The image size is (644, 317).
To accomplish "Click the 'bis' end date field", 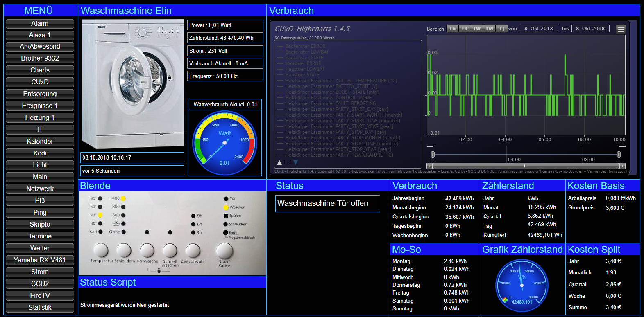I will click(590, 29).
